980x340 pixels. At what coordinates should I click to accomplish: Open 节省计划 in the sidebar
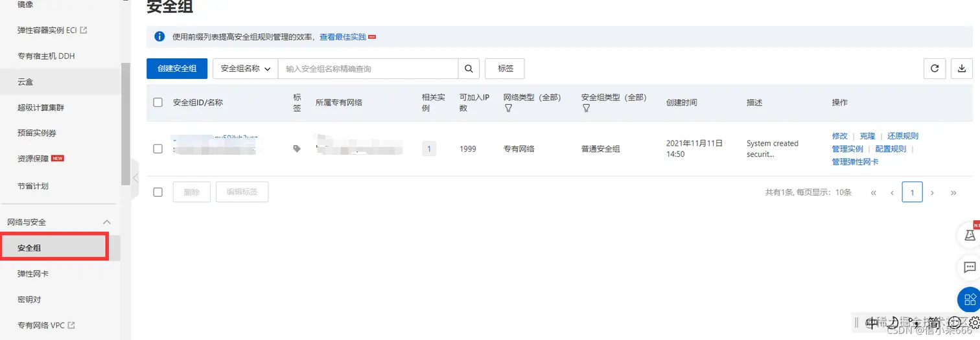(33, 186)
